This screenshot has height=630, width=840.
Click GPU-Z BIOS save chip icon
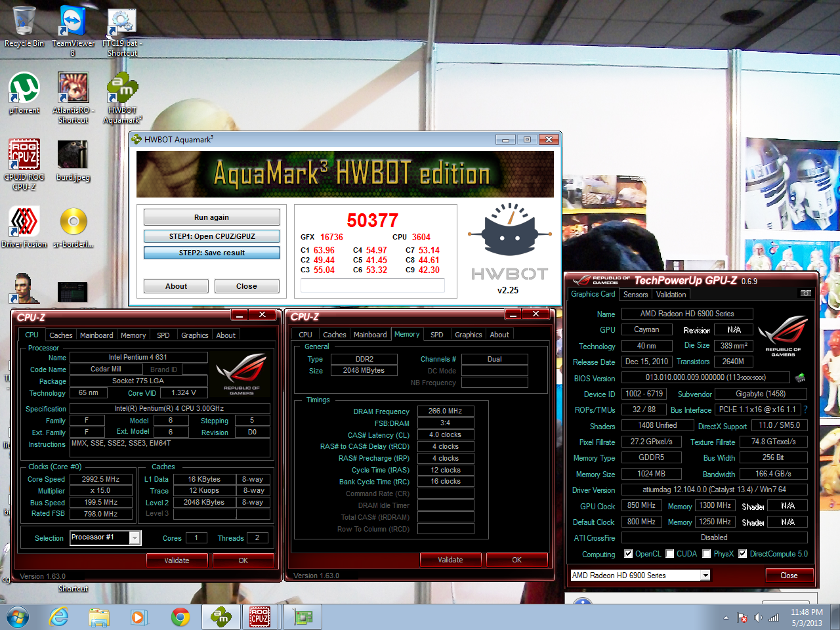coord(800,378)
